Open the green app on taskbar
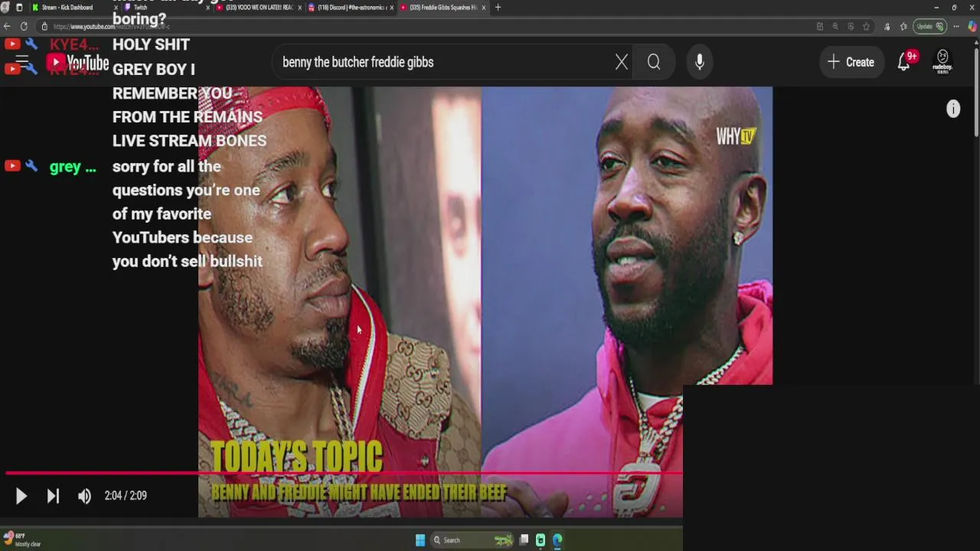980x551 pixels. [x=541, y=540]
